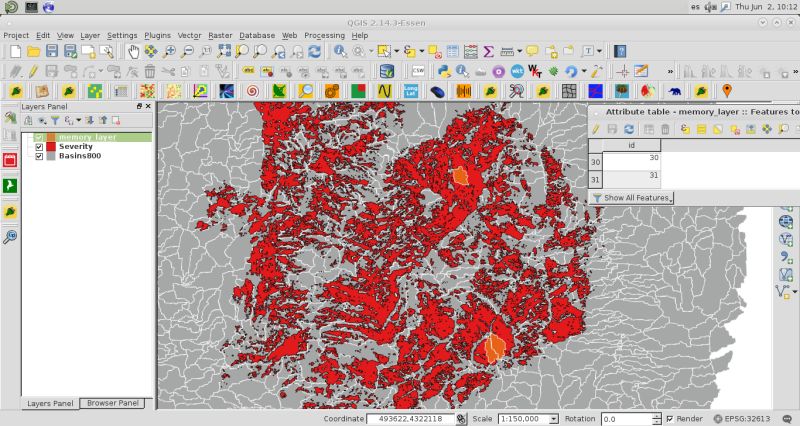Screen dimensions: 800x426
Task: Open dropdown arrow next to Measure ruler tool
Action: click(519, 51)
